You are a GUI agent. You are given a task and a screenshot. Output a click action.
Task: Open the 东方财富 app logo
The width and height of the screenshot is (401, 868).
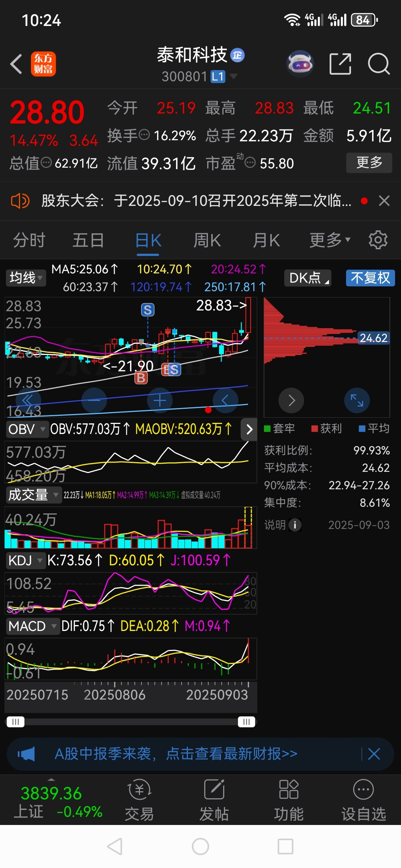coord(43,64)
